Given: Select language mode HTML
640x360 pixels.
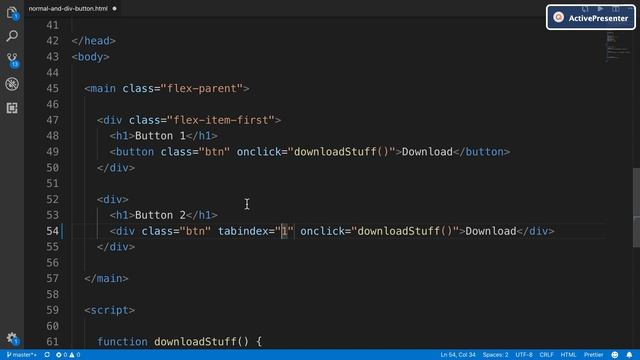Looking at the screenshot, I should pos(568,355).
